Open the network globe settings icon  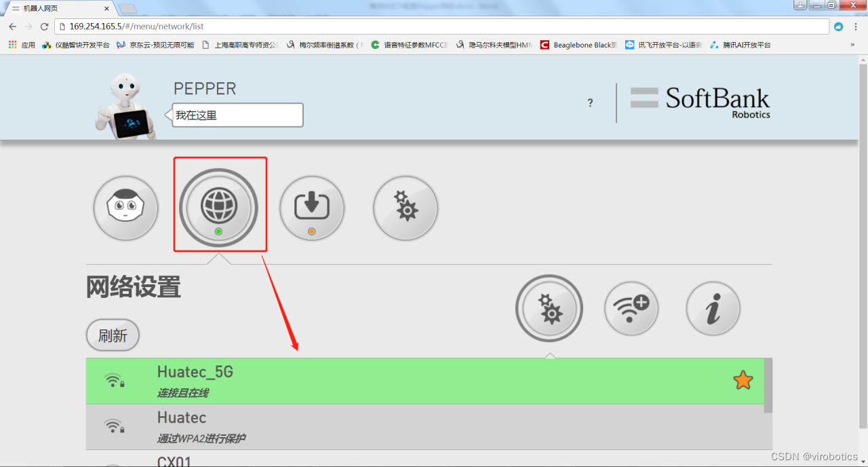219,208
